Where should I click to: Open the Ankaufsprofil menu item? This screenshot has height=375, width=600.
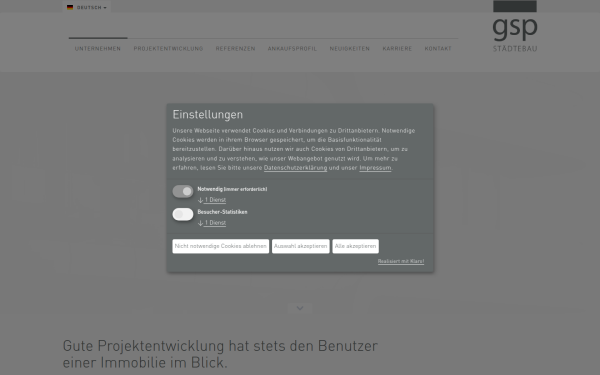coord(292,49)
